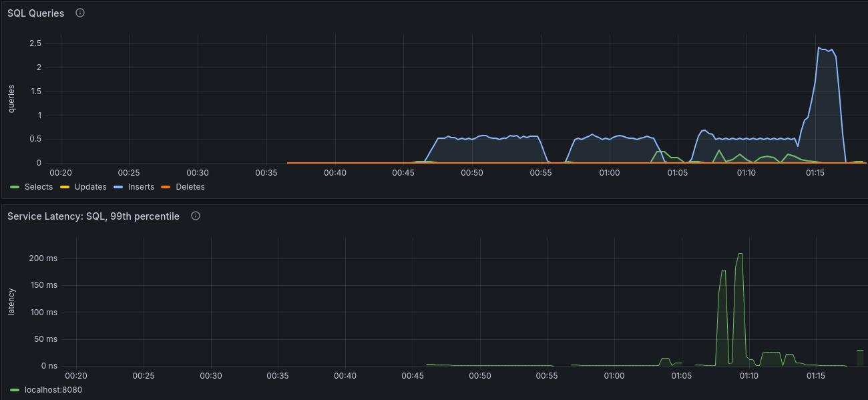The width and height of the screenshot is (868, 400).
Task: Click the blue Inserts legend color marker
Action: tap(117, 187)
